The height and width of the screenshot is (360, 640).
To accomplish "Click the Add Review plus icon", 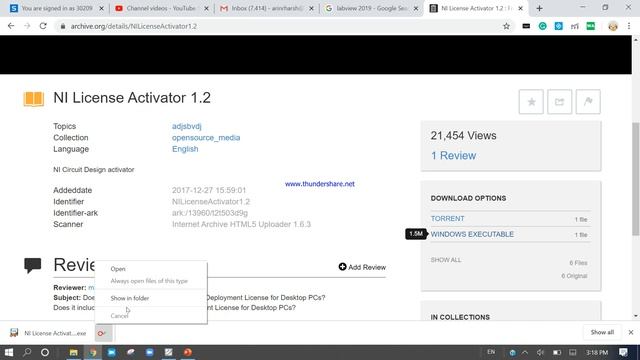I will 342,267.
